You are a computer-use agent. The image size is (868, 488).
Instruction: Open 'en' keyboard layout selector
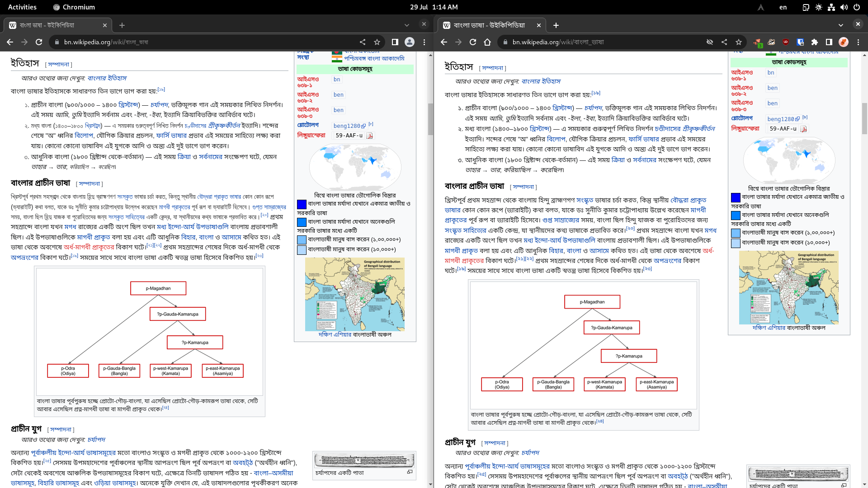pos(783,7)
